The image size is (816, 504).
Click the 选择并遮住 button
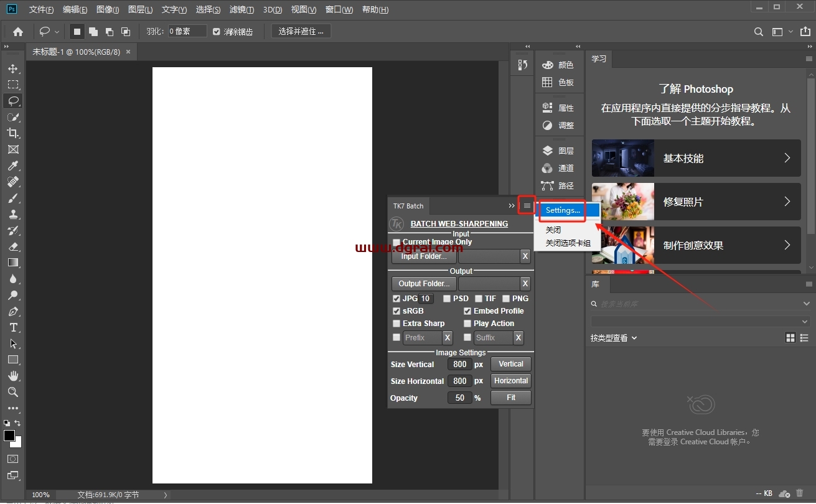[x=301, y=31]
